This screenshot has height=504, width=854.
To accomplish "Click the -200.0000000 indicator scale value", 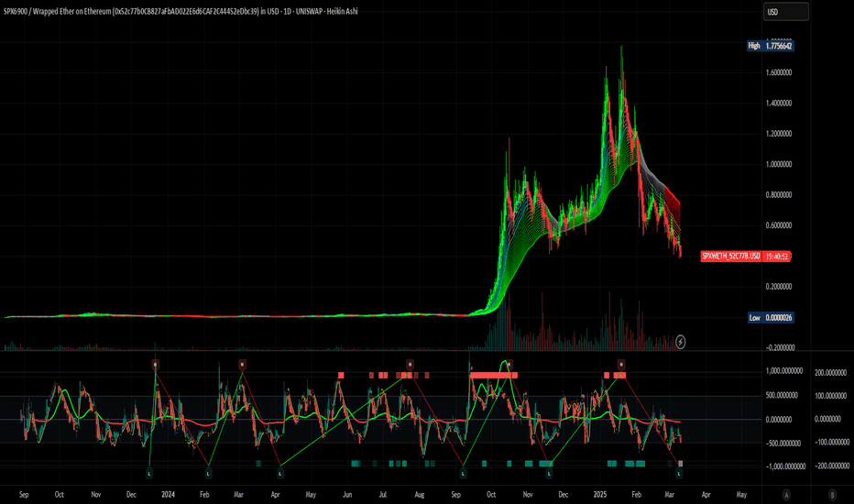I will [x=832, y=466].
